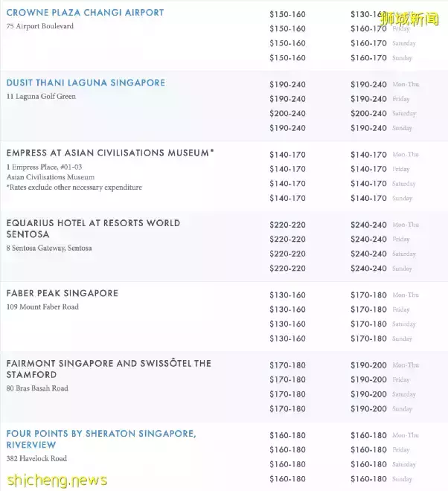Click the rates exclude other expenditure note

[74, 187]
